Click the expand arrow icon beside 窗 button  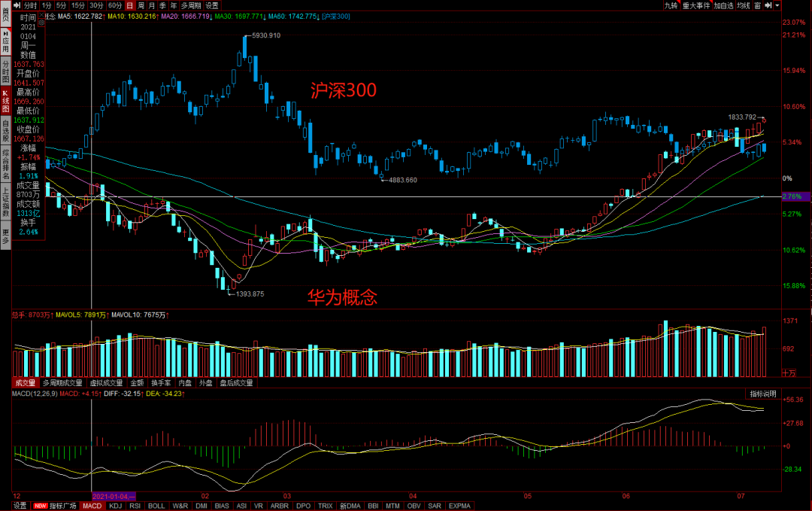click(x=768, y=5)
